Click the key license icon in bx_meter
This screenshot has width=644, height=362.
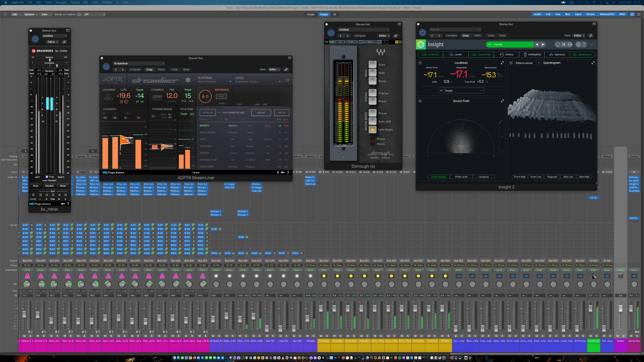click(63, 204)
